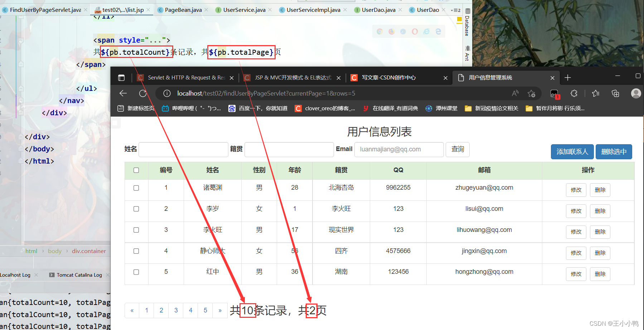Open 潭州课堂 bookmark
The width and height of the screenshot is (644, 330).
pyautogui.click(x=441, y=108)
